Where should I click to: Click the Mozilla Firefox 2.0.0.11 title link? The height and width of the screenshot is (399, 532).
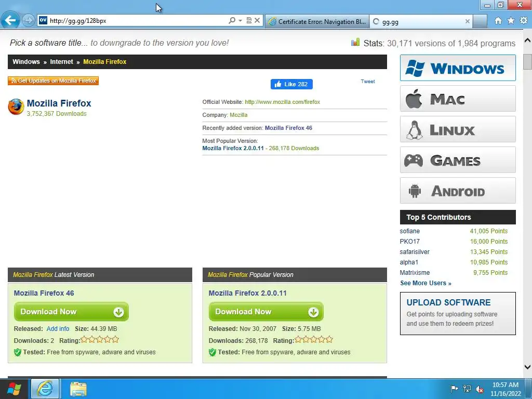tap(247, 293)
